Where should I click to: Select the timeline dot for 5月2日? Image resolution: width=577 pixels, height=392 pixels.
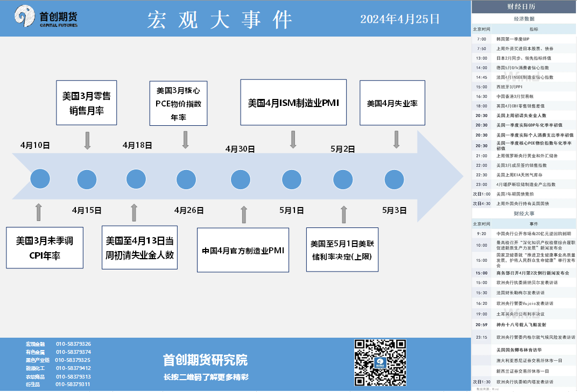pos(343,180)
